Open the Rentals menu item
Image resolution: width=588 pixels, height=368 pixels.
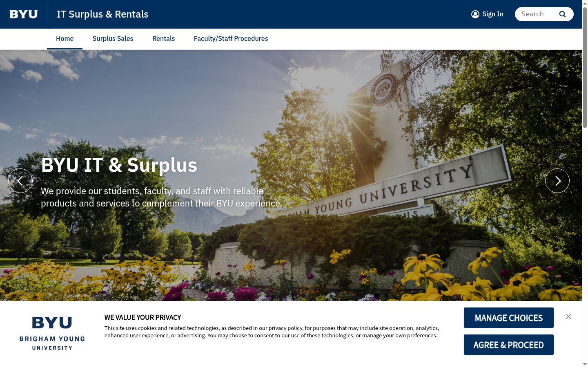point(163,39)
